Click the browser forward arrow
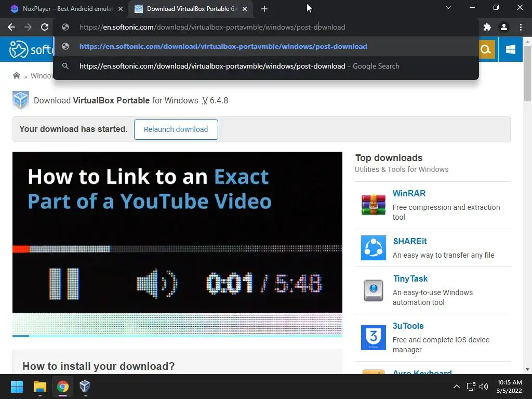Image resolution: width=532 pixels, height=399 pixels. point(28,27)
